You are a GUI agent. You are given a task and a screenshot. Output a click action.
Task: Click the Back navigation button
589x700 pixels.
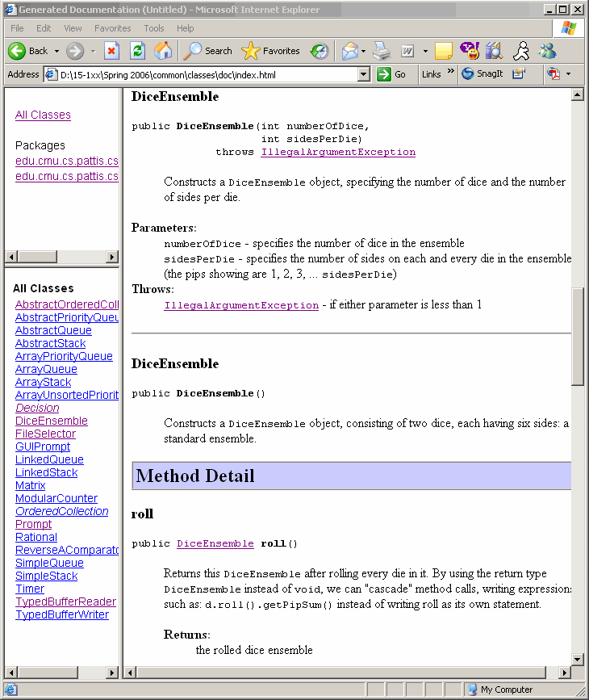tap(28, 51)
